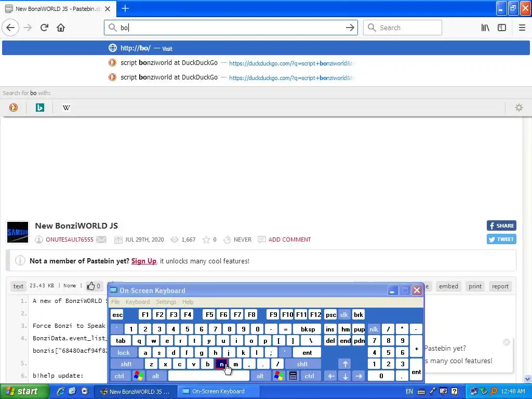Screen dimensions: 532x399
Task: Toggle the left ctrl key
Action: pos(119,376)
